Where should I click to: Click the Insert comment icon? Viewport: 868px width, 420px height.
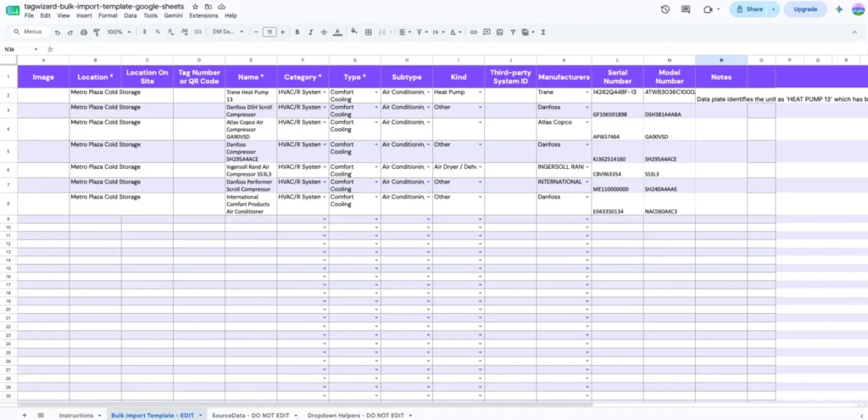click(x=487, y=32)
